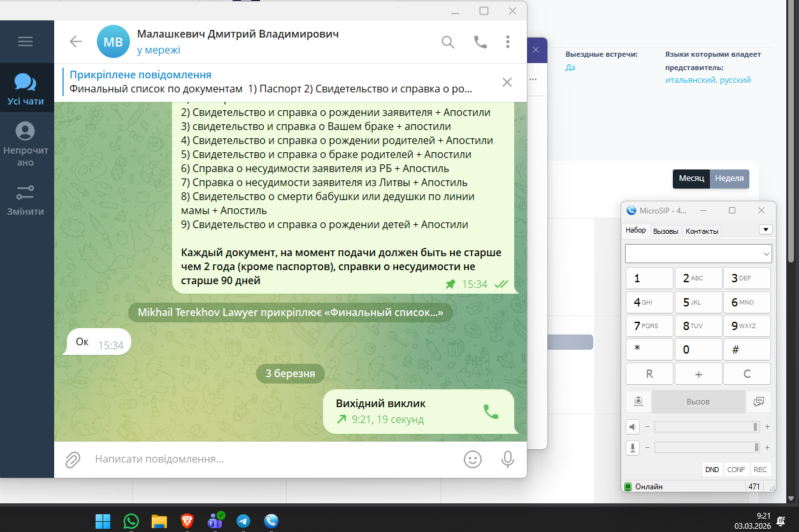
Task: Open search in the chat header
Action: 448,42
